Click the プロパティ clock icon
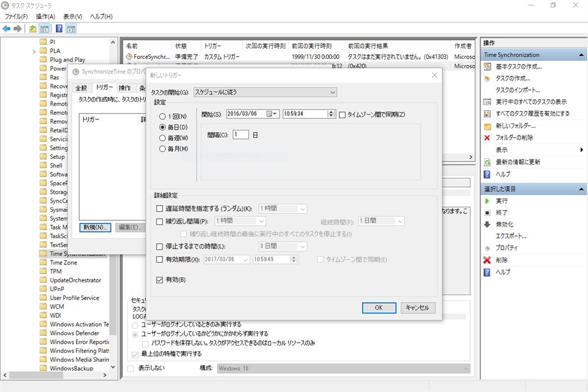Viewport: 588px width, 392px height. 487,248
